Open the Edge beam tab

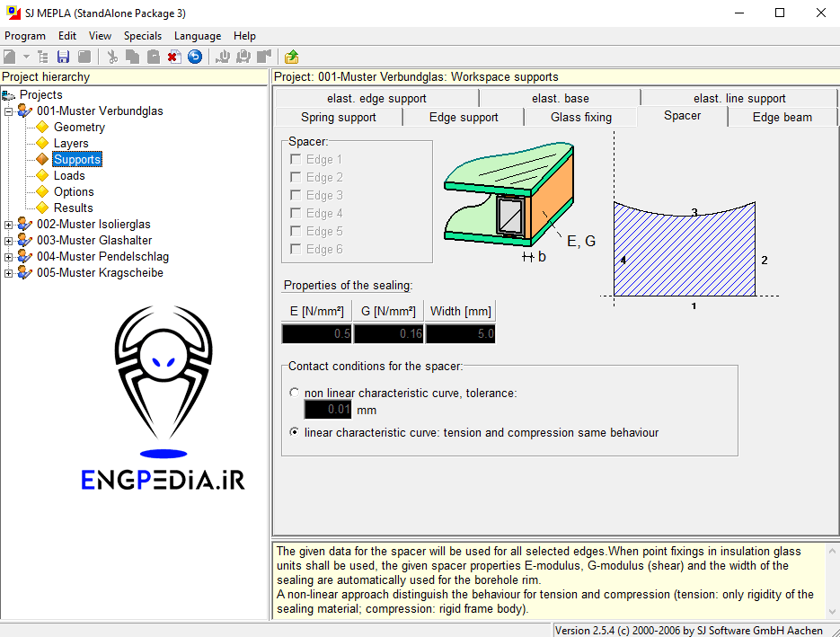click(782, 118)
